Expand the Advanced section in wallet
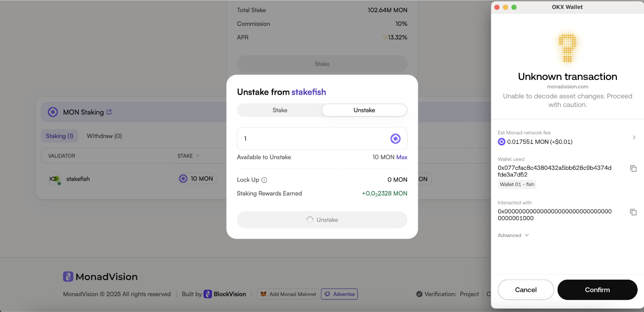 [513, 235]
